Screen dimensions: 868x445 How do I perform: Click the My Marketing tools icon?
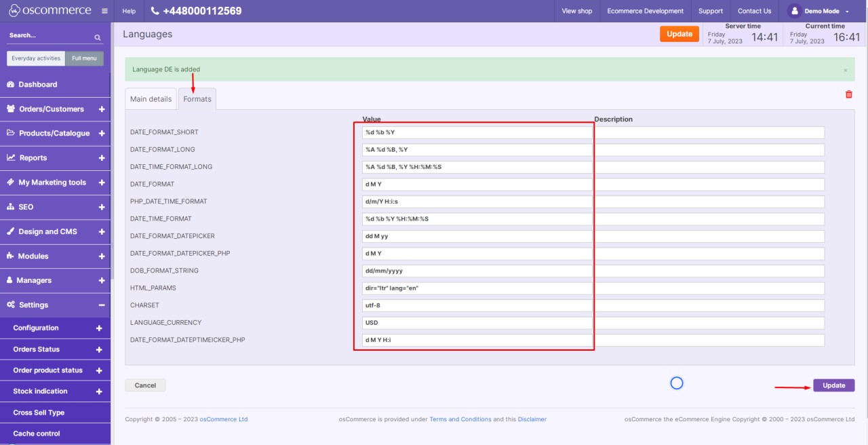tap(10, 182)
